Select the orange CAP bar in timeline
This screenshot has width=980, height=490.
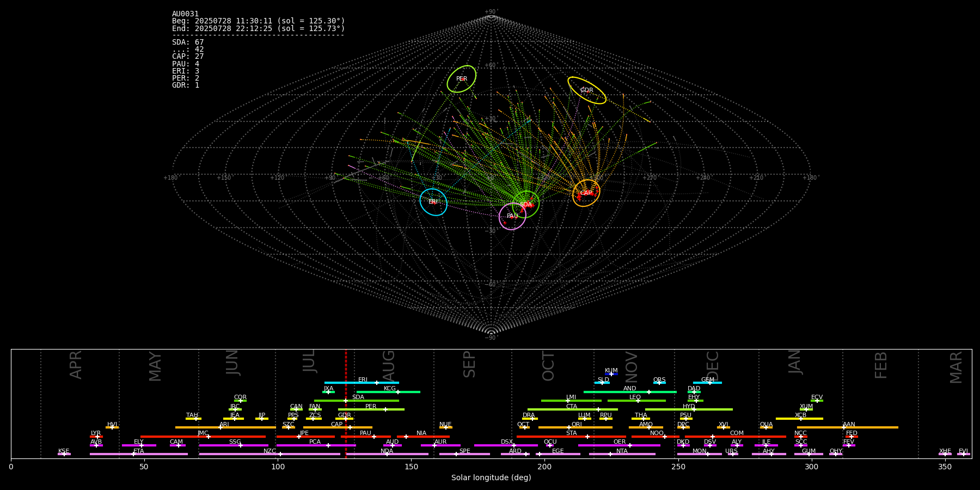click(338, 427)
